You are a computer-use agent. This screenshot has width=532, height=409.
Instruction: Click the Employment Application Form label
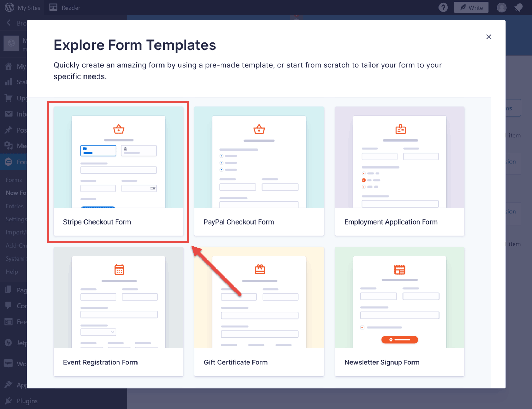pos(391,222)
